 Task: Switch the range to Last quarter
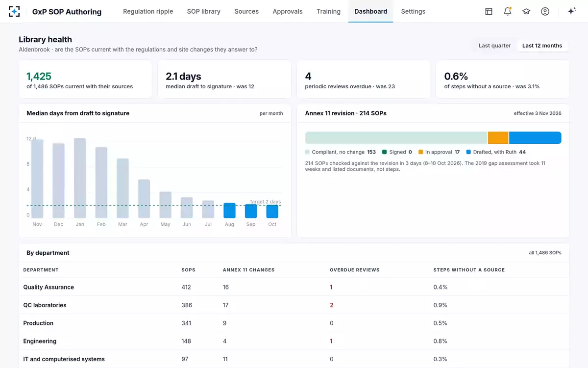click(494, 46)
